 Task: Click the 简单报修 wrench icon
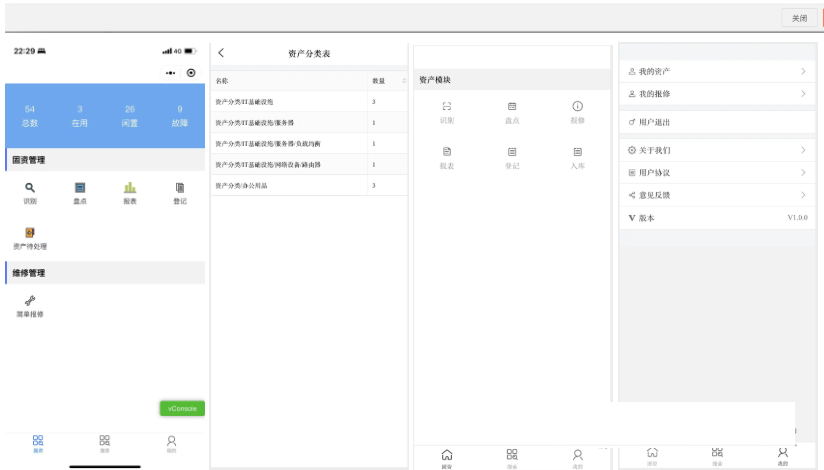(30, 301)
